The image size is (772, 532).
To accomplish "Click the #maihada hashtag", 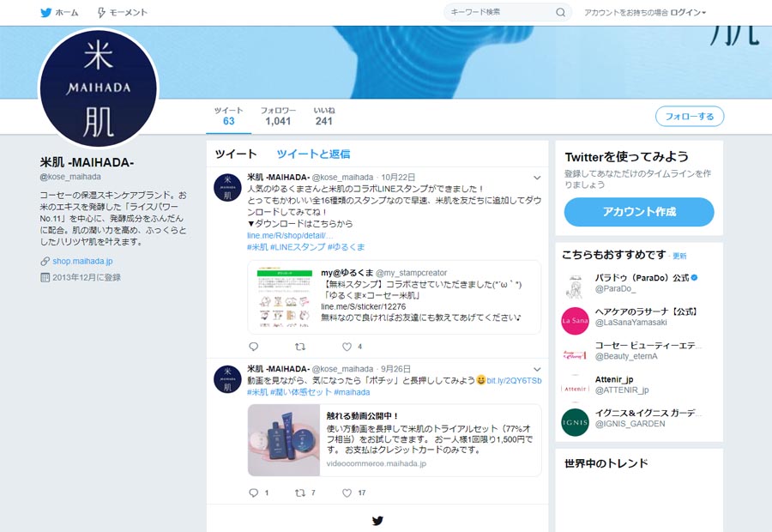I will [x=352, y=392].
